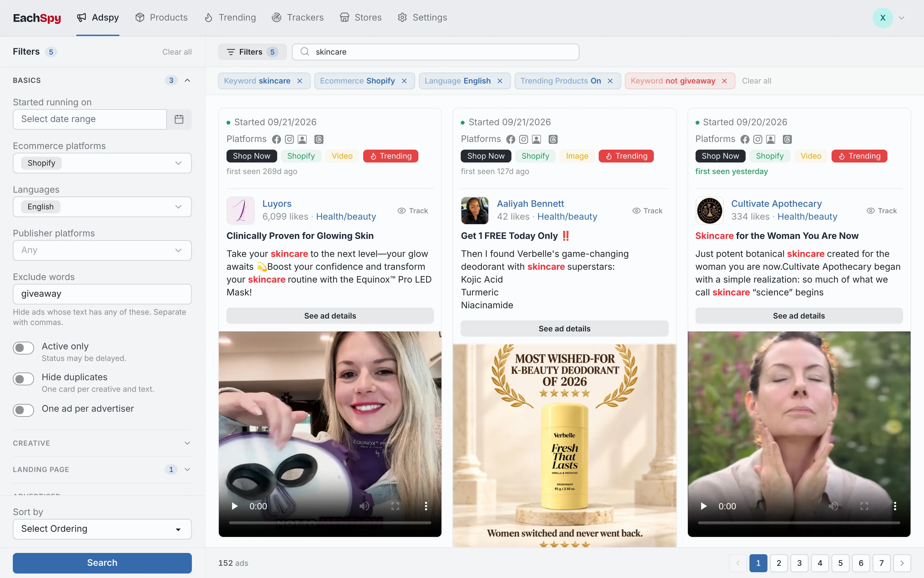The height and width of the screenshot is (578, 924).
Task: Click the Select date range field
Action: [90, 119]
